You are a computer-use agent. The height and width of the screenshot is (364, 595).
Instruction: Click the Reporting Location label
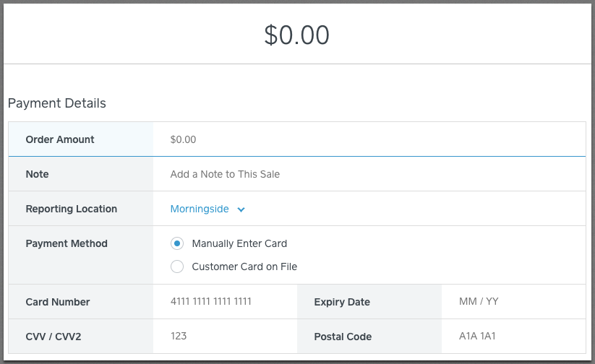[x=71, y=209]
